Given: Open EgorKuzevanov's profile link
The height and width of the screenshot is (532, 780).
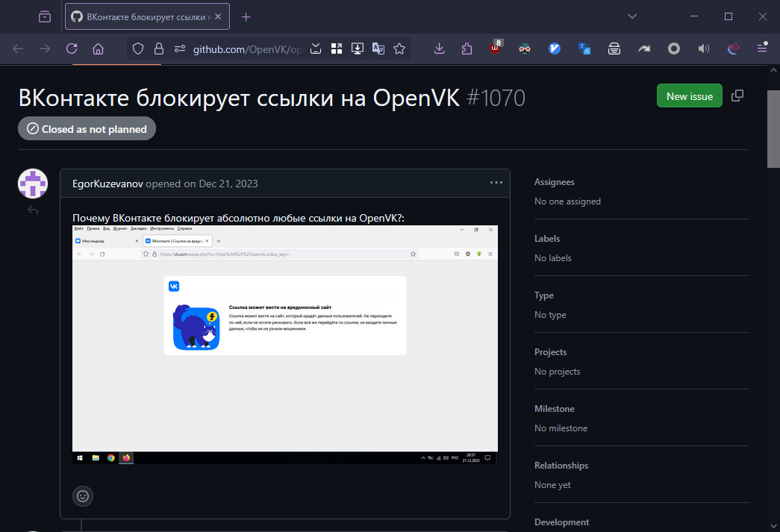Looking at the screenshot, I should coord(107,184).
